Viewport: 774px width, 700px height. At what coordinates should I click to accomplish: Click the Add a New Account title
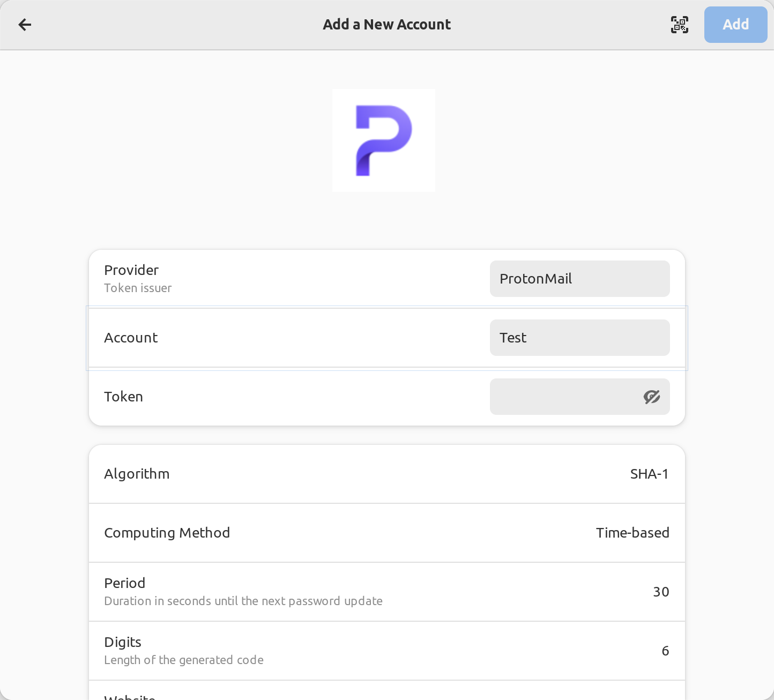click(386, 24)
